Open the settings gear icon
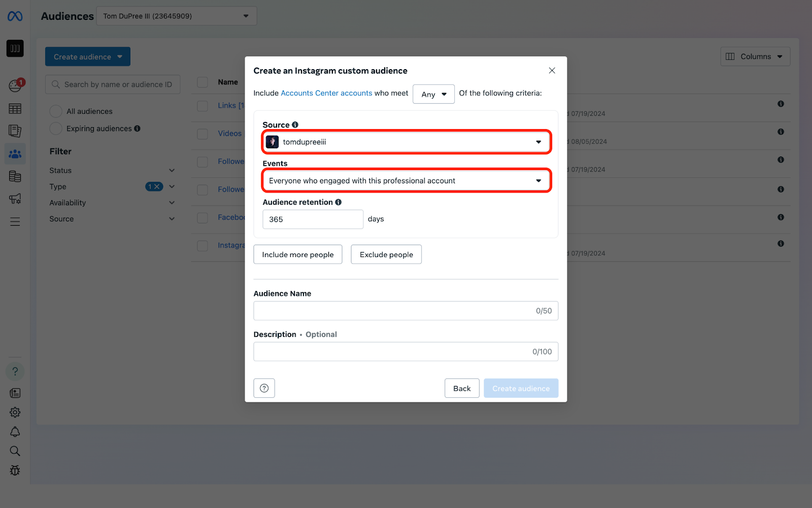The height and width of the screenshot is (508, 812). 15,412
